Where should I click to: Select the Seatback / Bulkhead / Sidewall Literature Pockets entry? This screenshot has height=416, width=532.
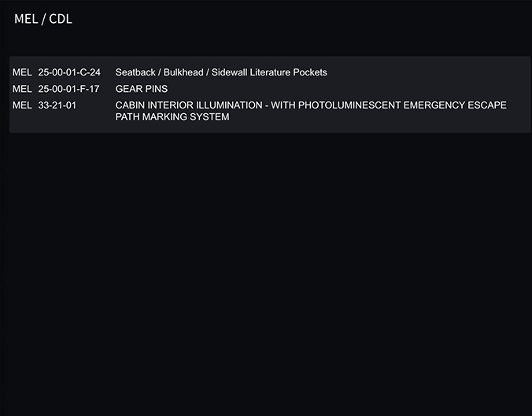[221, 72]
